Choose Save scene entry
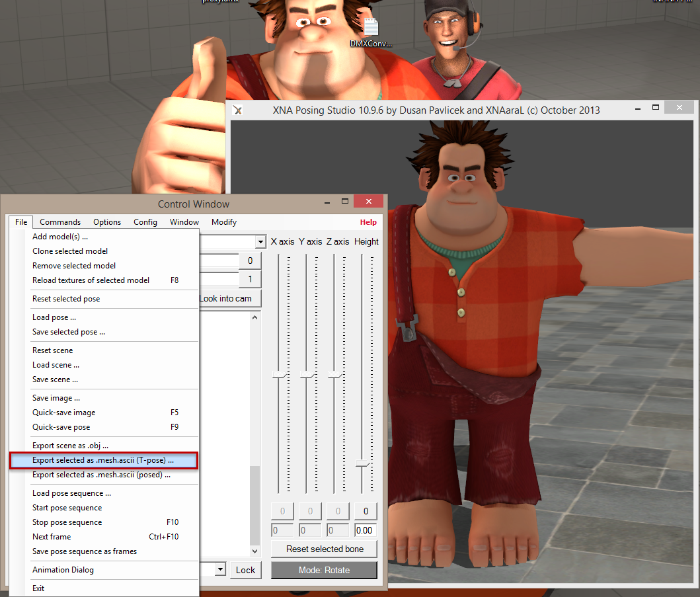This screenshot has height=597, width=700. 104,379
